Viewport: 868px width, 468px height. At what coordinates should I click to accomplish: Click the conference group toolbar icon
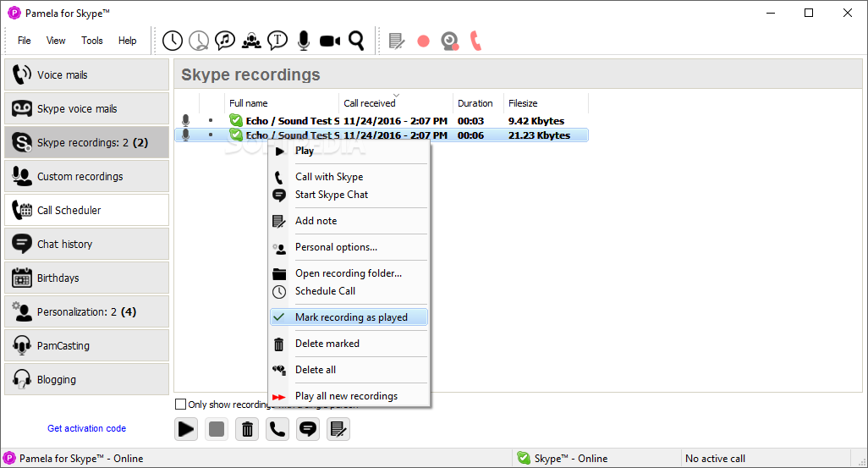[251, 41]
